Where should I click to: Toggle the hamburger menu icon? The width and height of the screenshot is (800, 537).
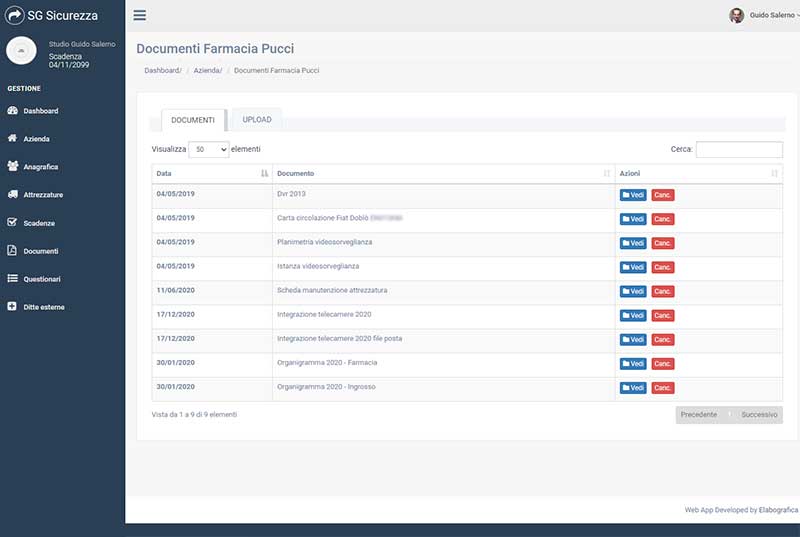(x=140, y=15)
